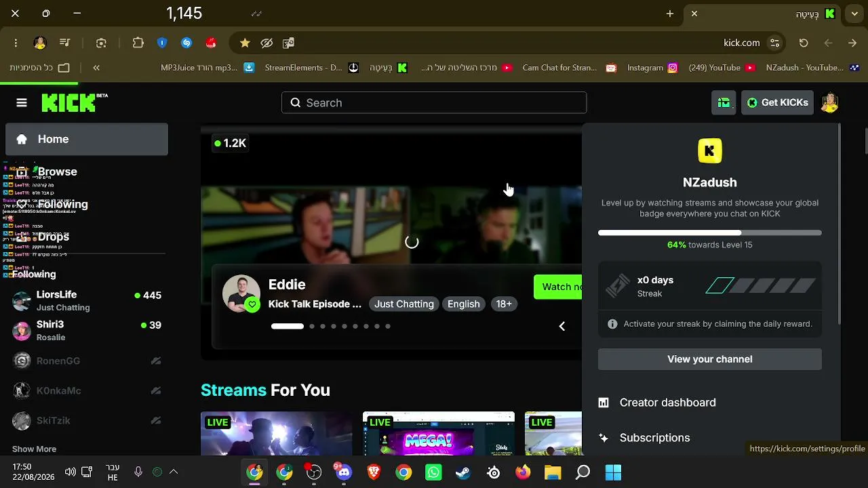Open the browser profile avatar in toolbar
This screenshot has width=868, height=488.
tap(39, 43)
